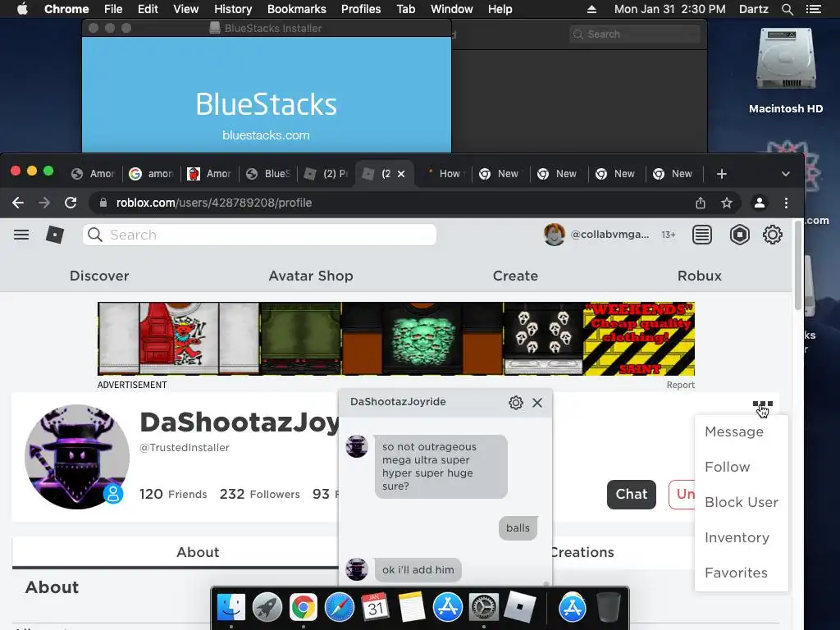840x630 pixels.
Task: Open chat settings gear for DaShootazJoyride
Action: [516, 402]
